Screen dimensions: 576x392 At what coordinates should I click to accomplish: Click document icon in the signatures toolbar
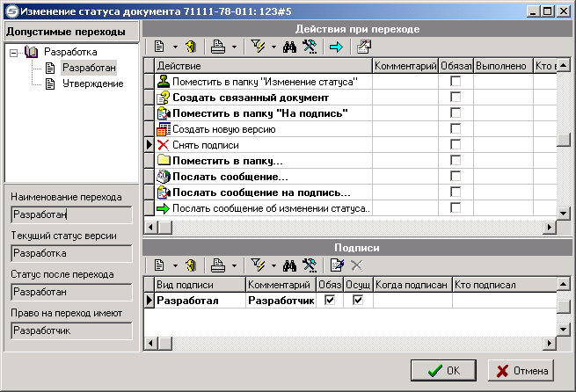[x=160, y=265]
